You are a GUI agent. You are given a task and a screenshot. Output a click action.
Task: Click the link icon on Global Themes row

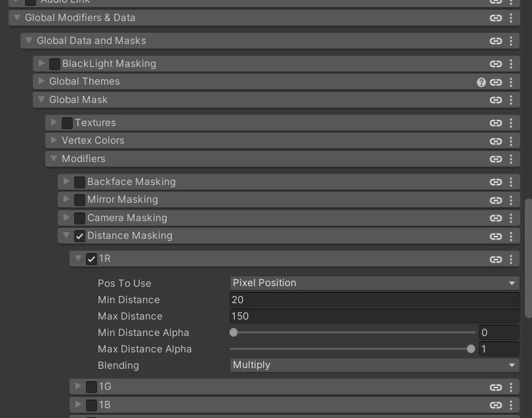click(496, 82)
